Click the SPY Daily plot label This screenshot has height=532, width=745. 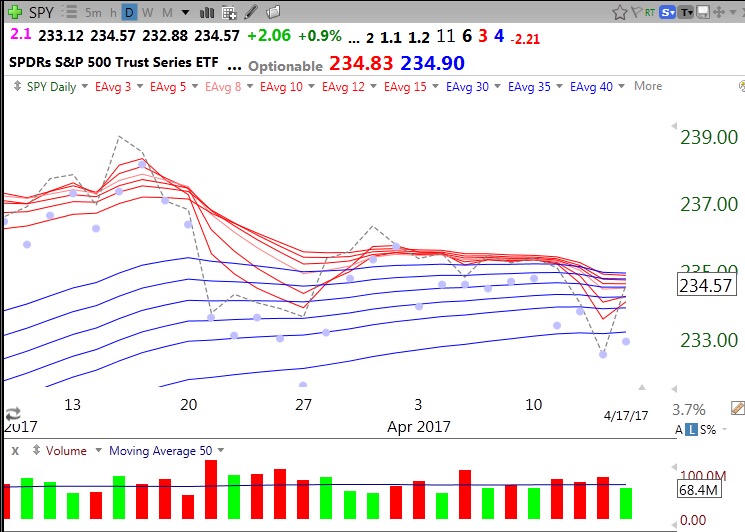pyautogui.click(x=51, y=87)
